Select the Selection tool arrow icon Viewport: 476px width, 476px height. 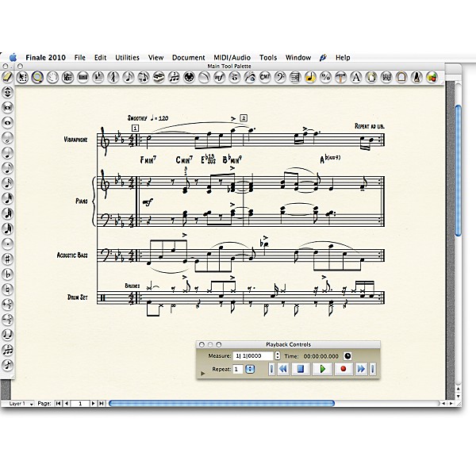(x=22, y=78)
